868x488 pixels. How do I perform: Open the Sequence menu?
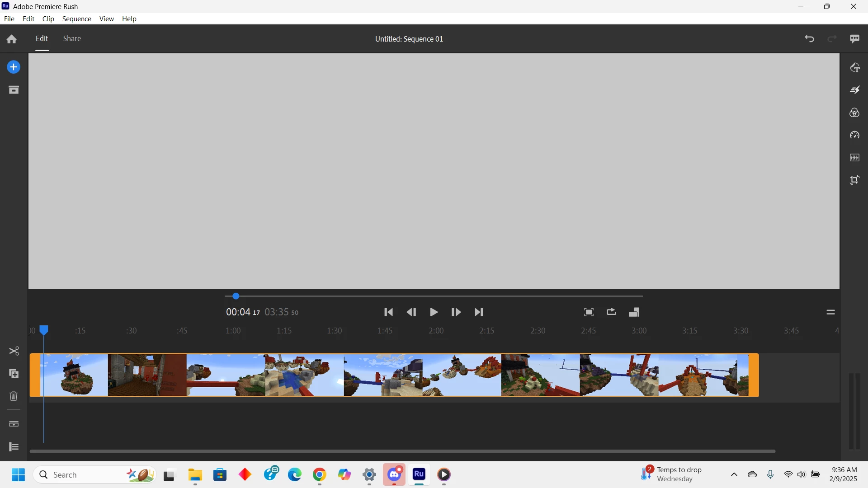coord(76,19)
